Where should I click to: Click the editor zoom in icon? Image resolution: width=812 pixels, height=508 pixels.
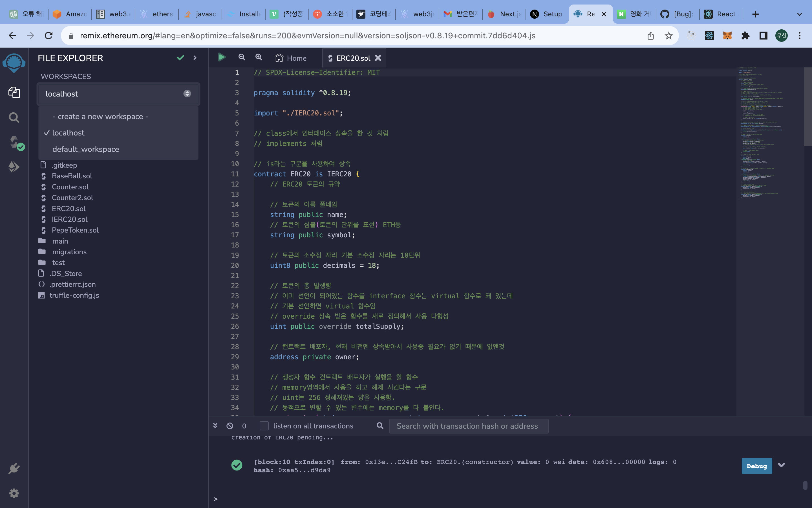[x=259, y=57]
